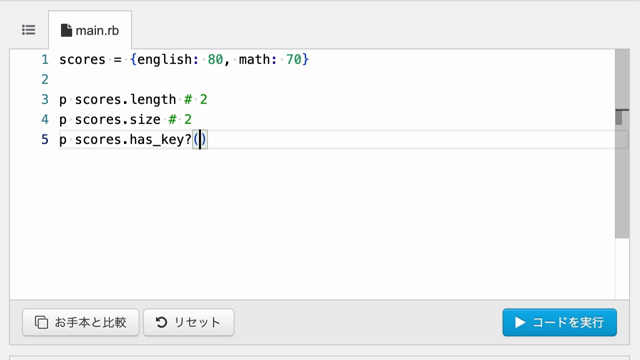Open the file list menu icon
Image resolution: width=640 pixels, height=360 pixels.
coord(29,30)
